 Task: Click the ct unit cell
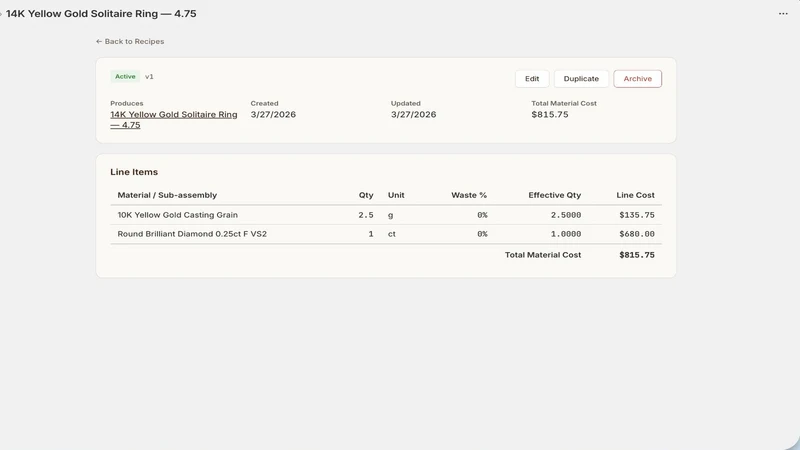pyautogui.click(x=391, y=234)
